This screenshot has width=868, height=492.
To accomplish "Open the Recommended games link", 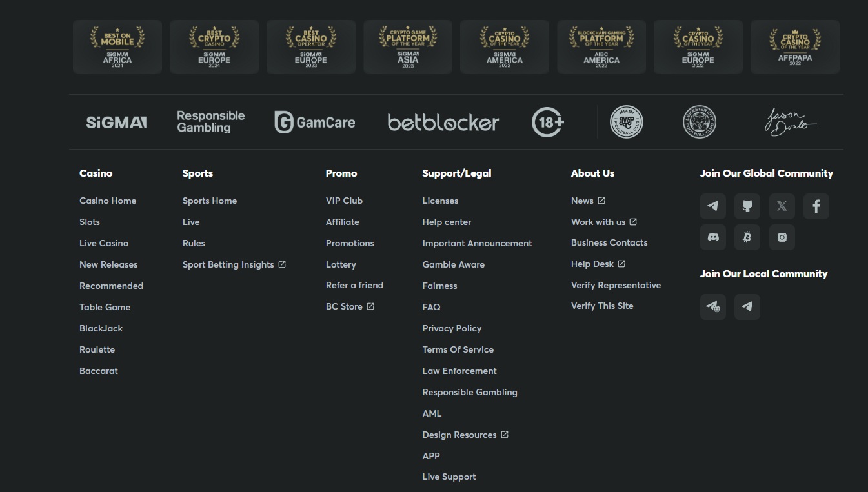I will tap(111, 286).
